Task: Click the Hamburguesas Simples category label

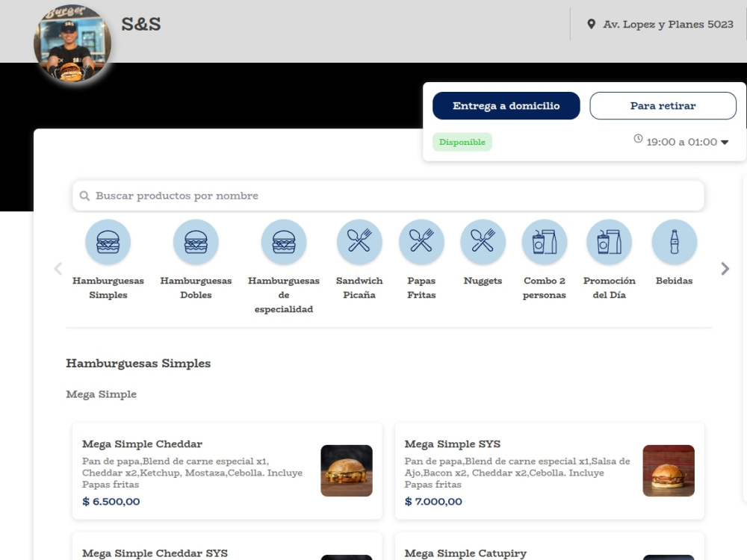Action: pos(108,287)
